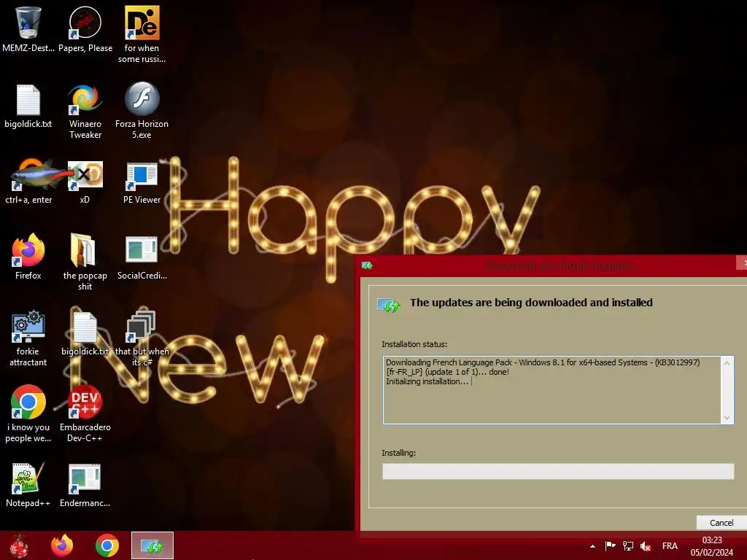747x560 pixels.
Task: Click 'The updates are being downloaded' heading
Action: tap(531, 303)
